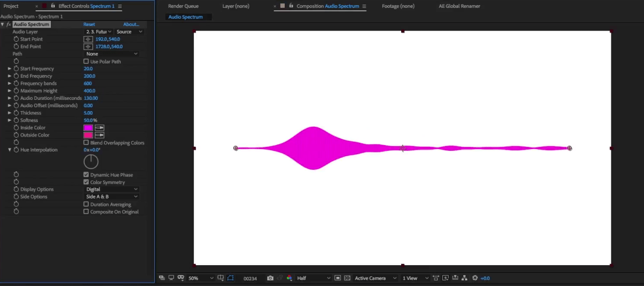
Task: Click the Inside Color eyedropper
Action: coord(99,127)
